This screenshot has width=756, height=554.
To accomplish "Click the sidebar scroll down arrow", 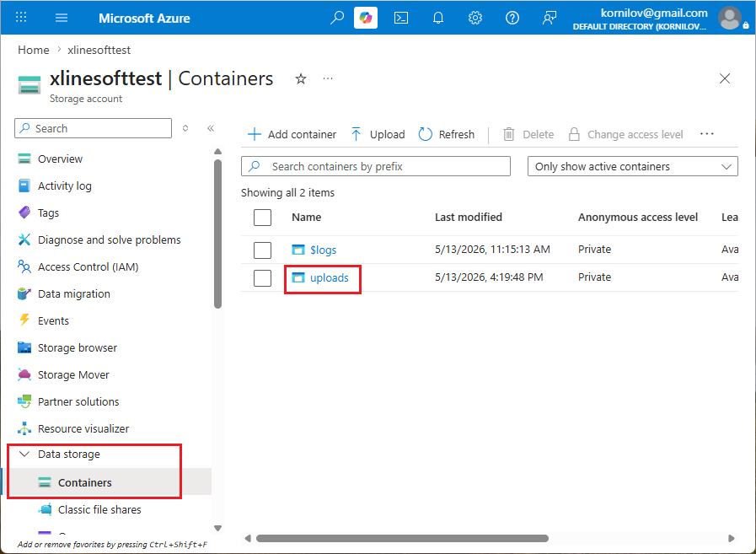I will (217, 528).
